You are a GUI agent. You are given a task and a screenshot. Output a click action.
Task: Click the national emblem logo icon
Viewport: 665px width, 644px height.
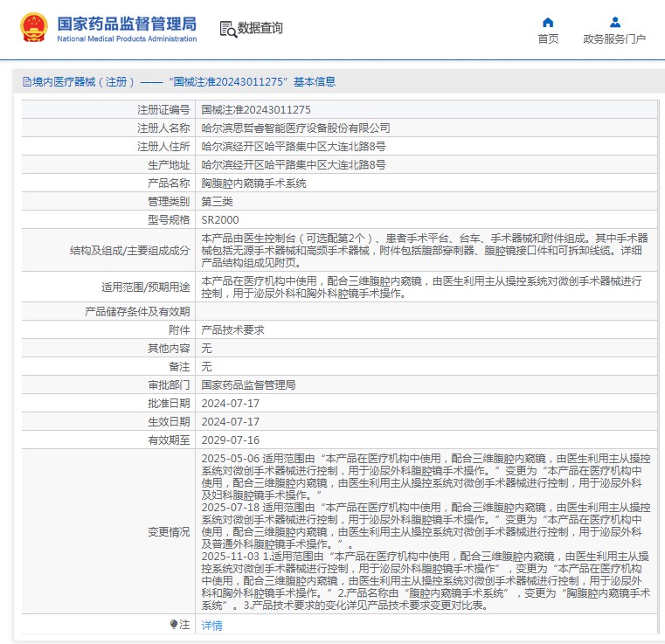point(34,28)
